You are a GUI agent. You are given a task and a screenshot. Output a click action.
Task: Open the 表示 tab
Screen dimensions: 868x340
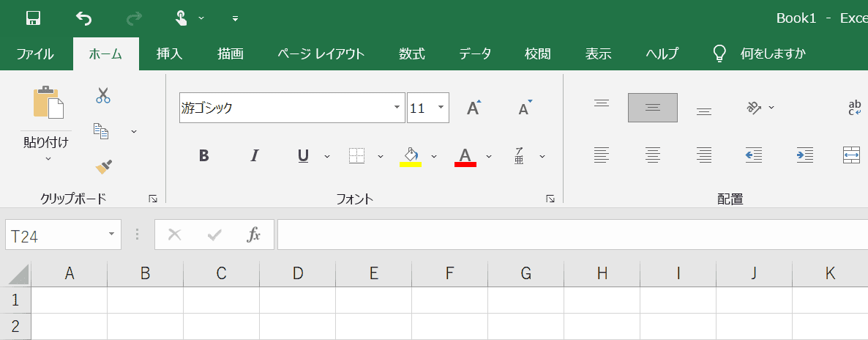[x=599, y=53]
